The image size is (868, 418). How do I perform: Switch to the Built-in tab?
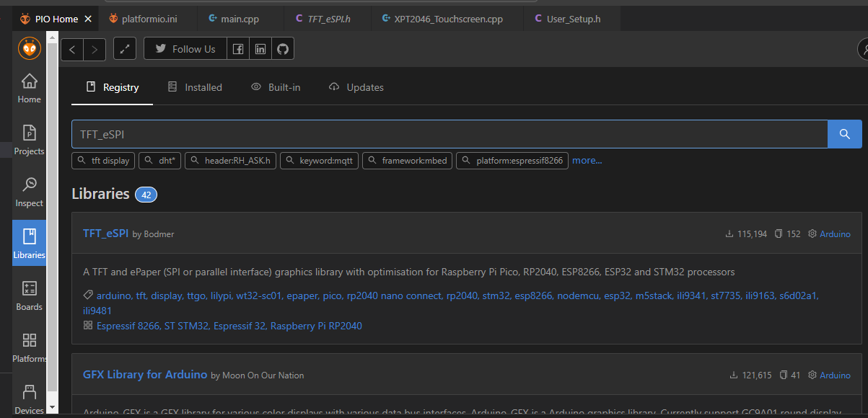coord(276,87)
